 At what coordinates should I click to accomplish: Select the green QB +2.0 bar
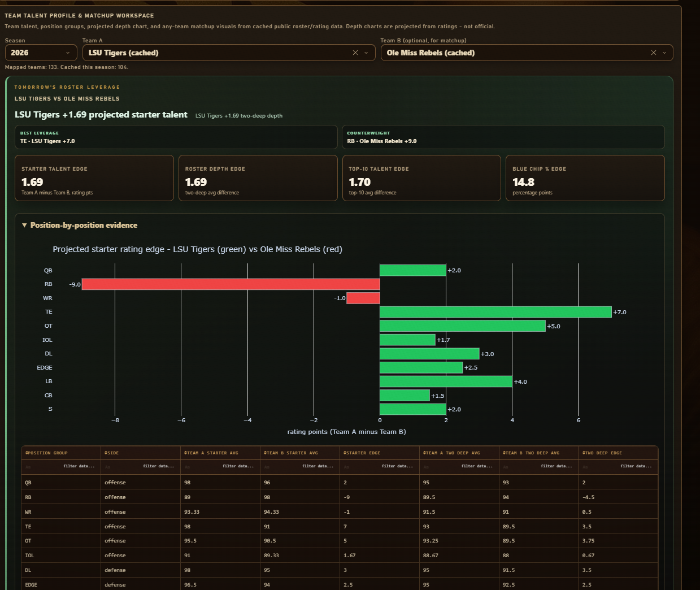click(x=413, y=270)
